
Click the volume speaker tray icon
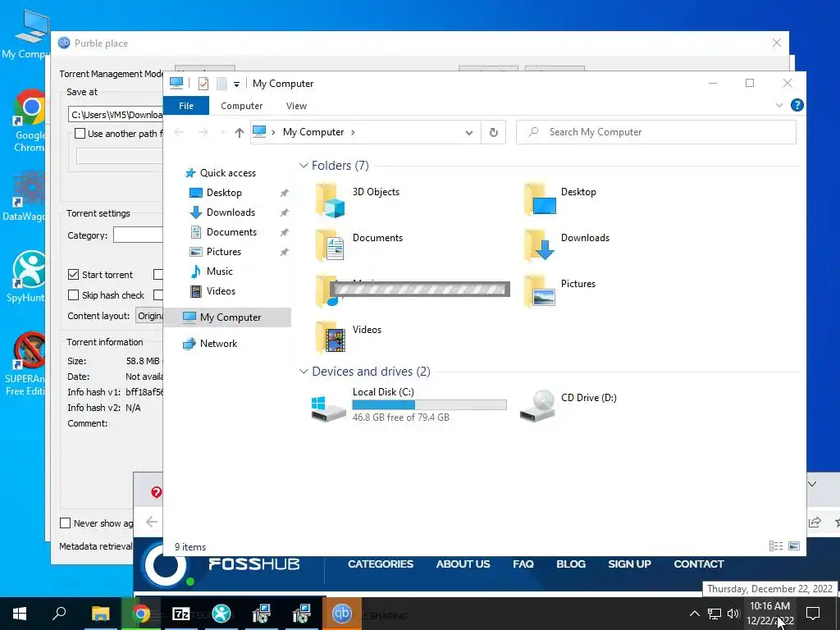(733, 614)
